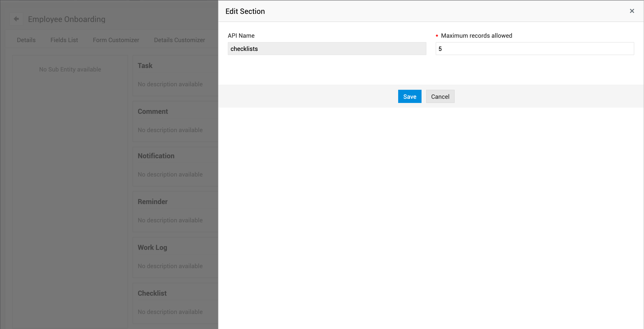The image size is (644, 329).
Task: Click the Employee Onboarding page title
Action: [x=66, y=19]
